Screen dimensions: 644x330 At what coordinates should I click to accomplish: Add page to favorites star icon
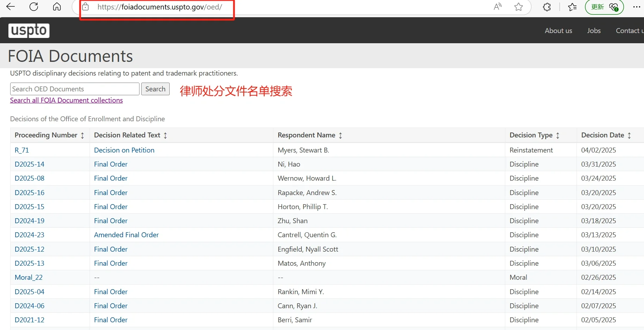coord(519,7)
